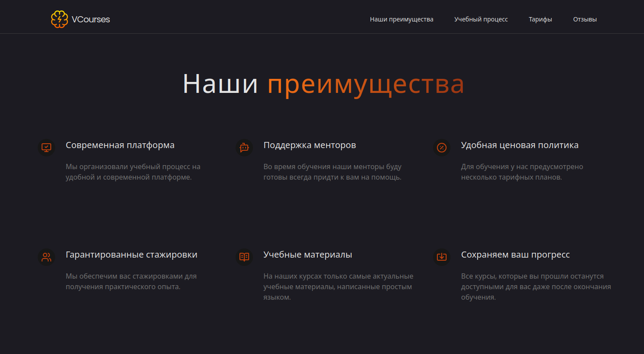Click the orange word преимущества in the title
Screen dimensions: 644x354
[x=365, y=84]
